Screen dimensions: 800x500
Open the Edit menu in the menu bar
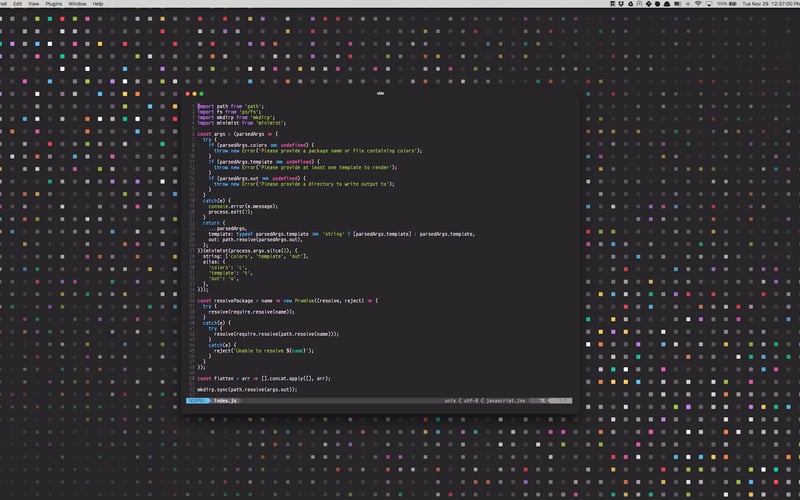[17, 4]
